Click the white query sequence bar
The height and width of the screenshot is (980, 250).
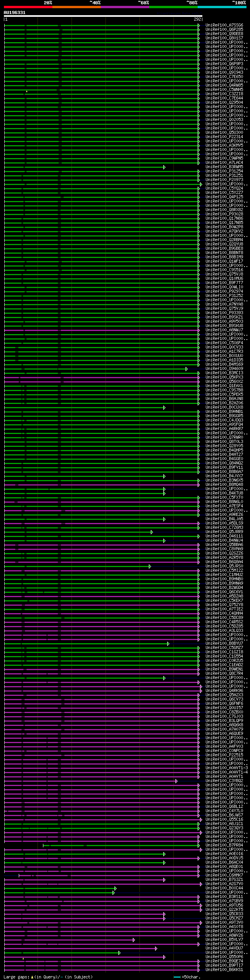tap(103, 16)
